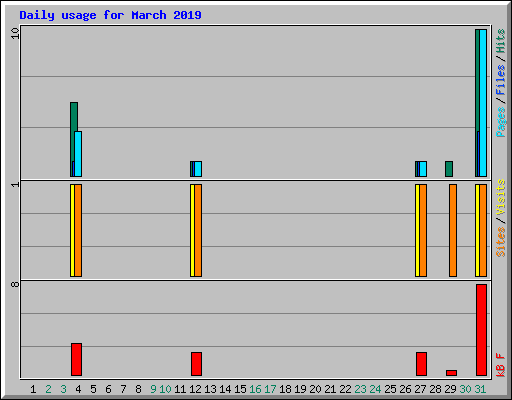This screenshot has width=512, height=400.
Task: Click green weekend day label '3'
Action: [x=63, y=389]
